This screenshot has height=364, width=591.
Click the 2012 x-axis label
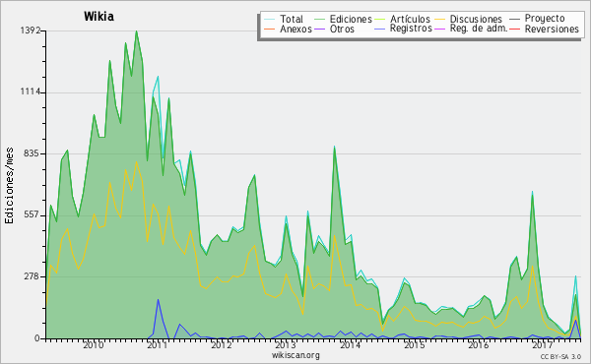pos(222,345)
